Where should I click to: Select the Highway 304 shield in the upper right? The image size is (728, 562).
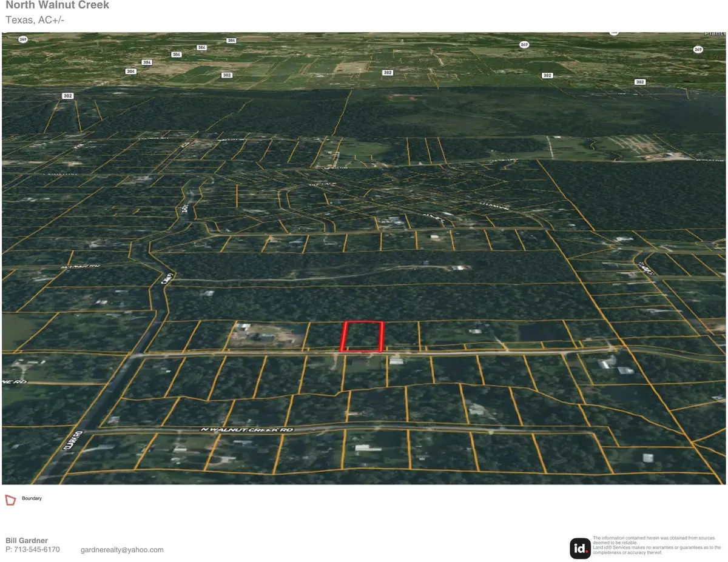tap(231, 40)
